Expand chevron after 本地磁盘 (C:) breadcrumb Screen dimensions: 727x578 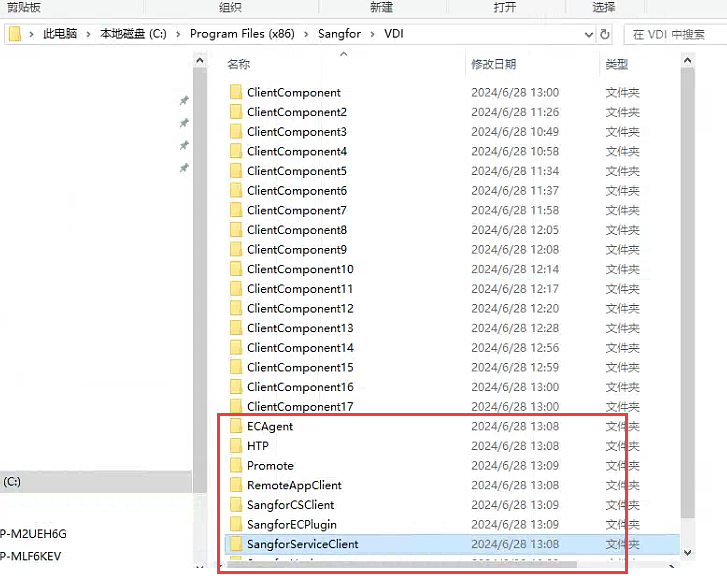pos(178,34)
